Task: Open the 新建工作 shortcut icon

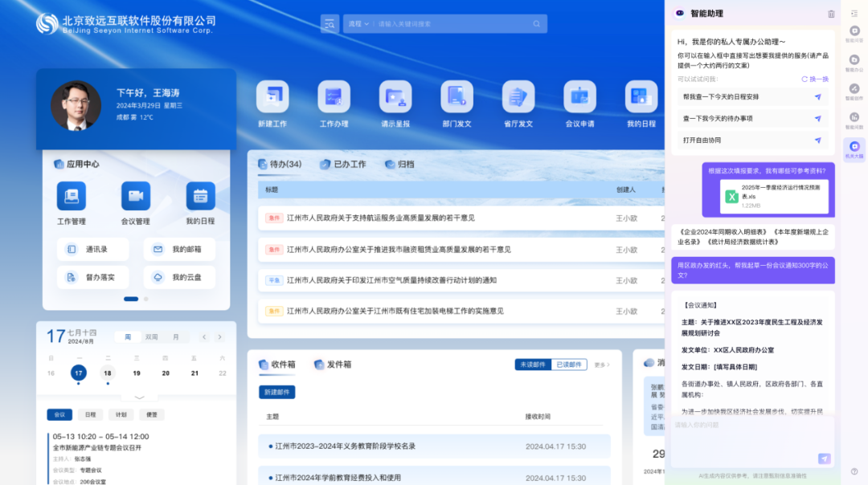Action: coord(272,97)
